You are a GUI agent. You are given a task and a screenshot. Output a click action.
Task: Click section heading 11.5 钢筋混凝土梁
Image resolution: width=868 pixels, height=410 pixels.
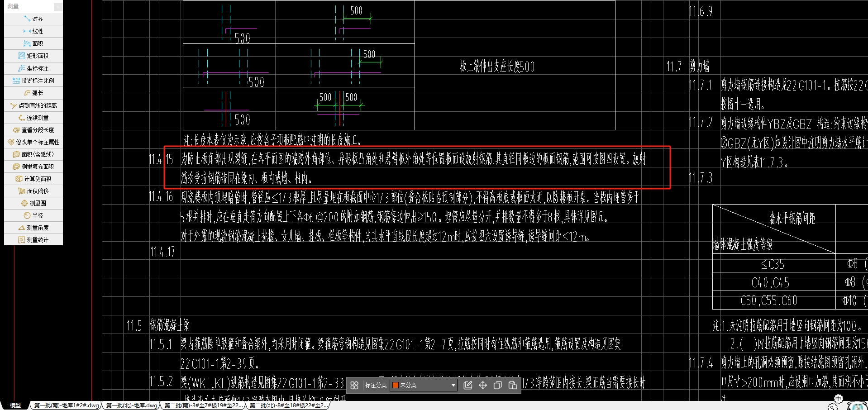tap(157, 325)
